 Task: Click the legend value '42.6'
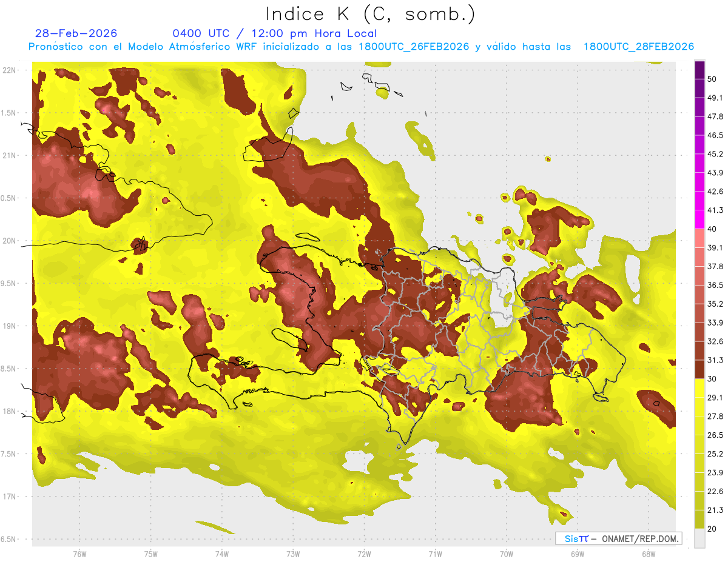click(715, 192)
